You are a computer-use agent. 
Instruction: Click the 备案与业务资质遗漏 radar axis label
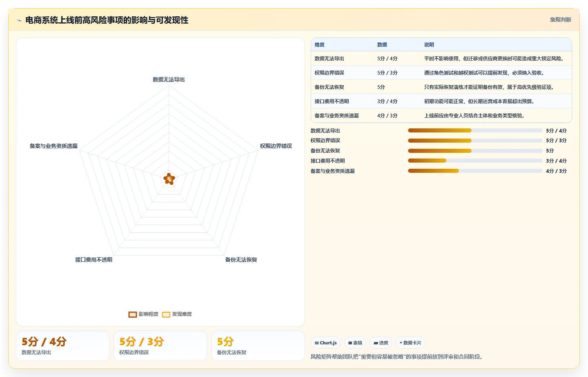[x=53, y=146]
